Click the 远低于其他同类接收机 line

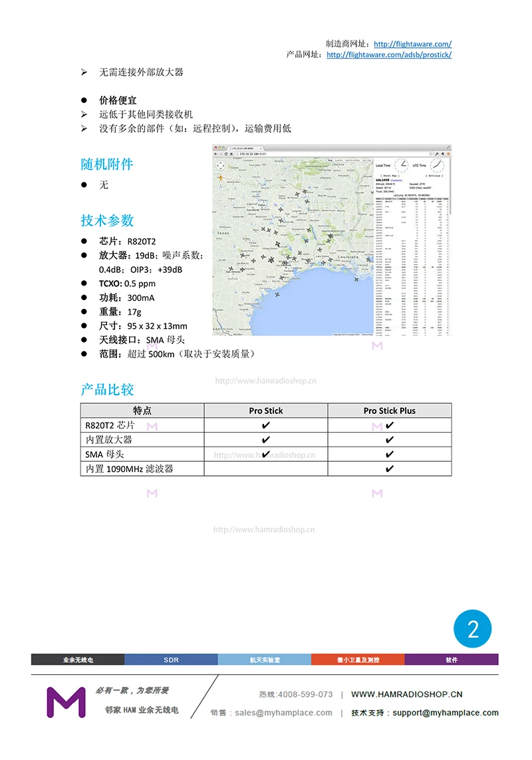146,114
